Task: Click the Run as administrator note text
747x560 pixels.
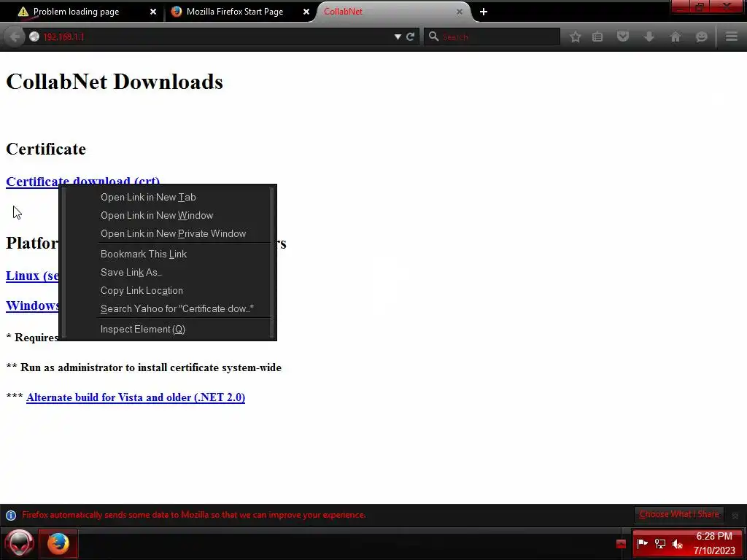Action: (x=144, y=367)
